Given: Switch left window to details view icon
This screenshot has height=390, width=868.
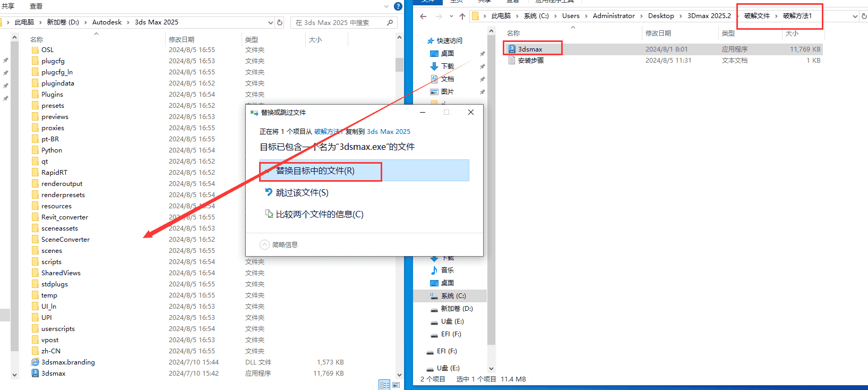Looking at the screenshot, I should click(385, 385).
